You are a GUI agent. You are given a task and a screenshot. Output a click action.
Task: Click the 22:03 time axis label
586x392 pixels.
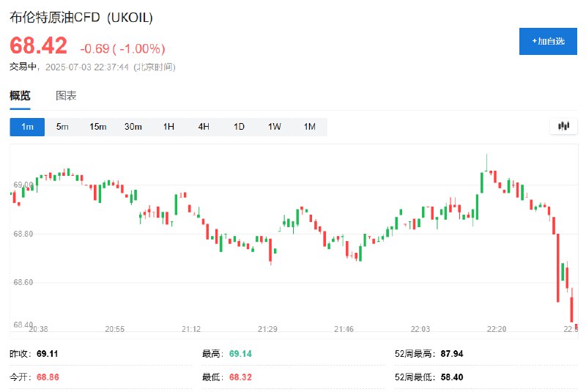[x=420, y=329]
